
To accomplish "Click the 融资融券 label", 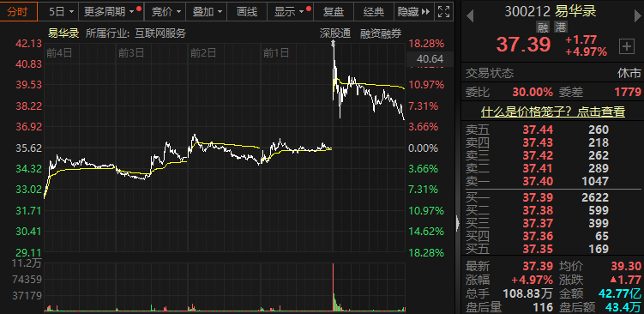I will pos(381,33).
